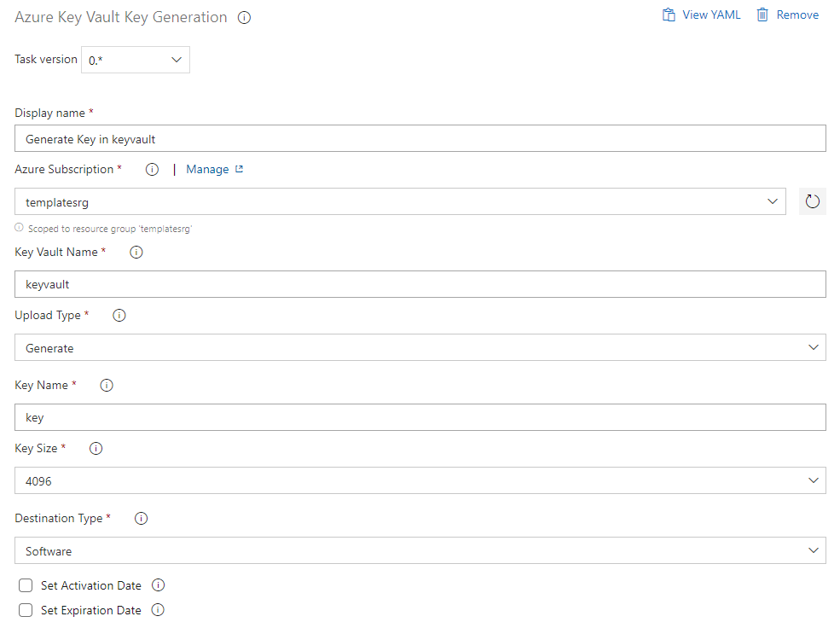Click the Destination Type info icon
This screenshot has height=628, width=840.
pyautogui.click(x=142, y=519)
